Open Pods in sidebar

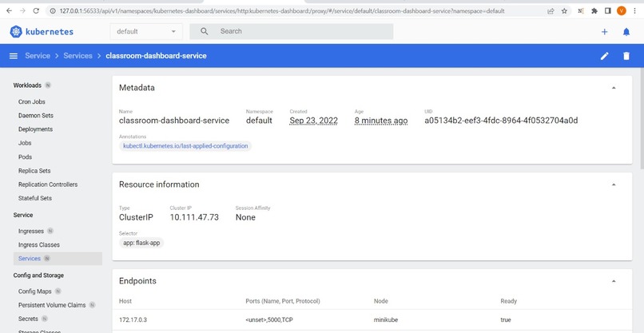tap(25, 157)
